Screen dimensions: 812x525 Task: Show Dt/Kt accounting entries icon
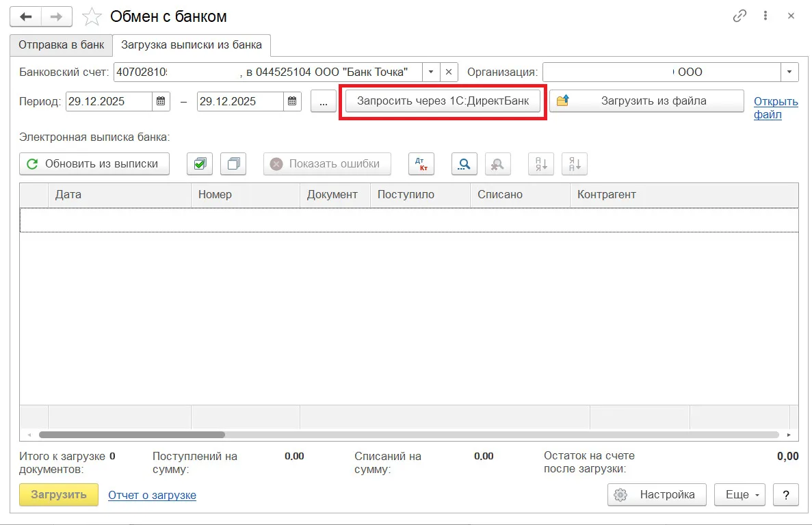[x=421, y=164]
